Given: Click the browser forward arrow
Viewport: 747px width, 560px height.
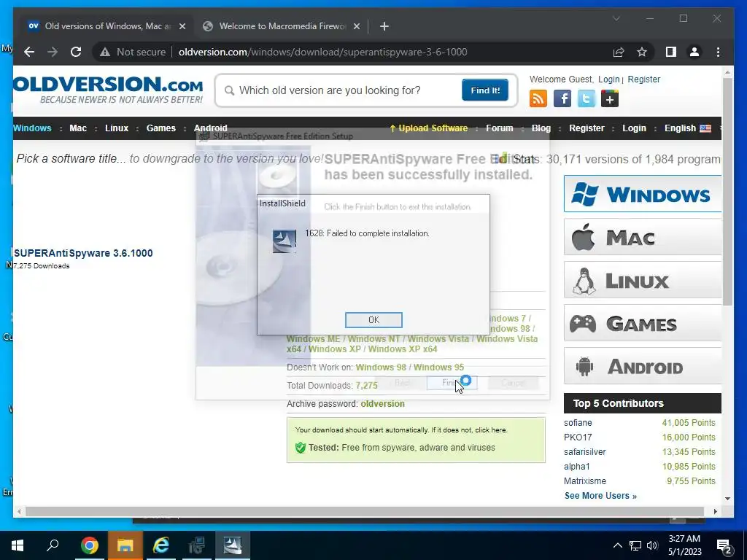Looking at the screenshot, I should (x=53, y=52).
